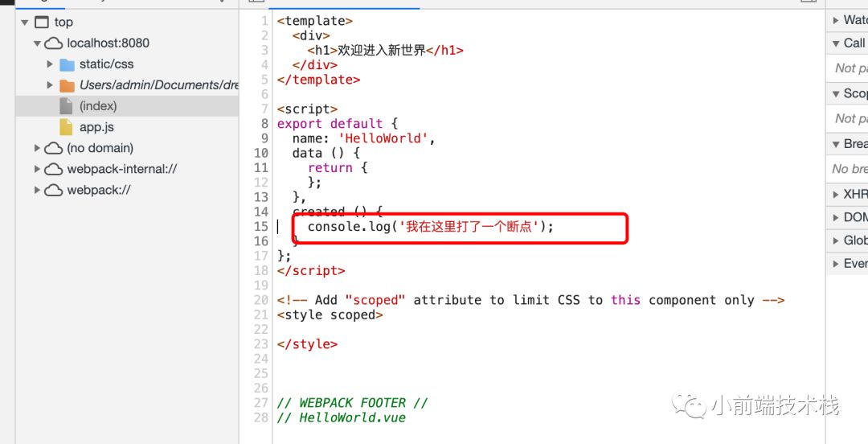Expand the (no domain) node

pos(37,148)
